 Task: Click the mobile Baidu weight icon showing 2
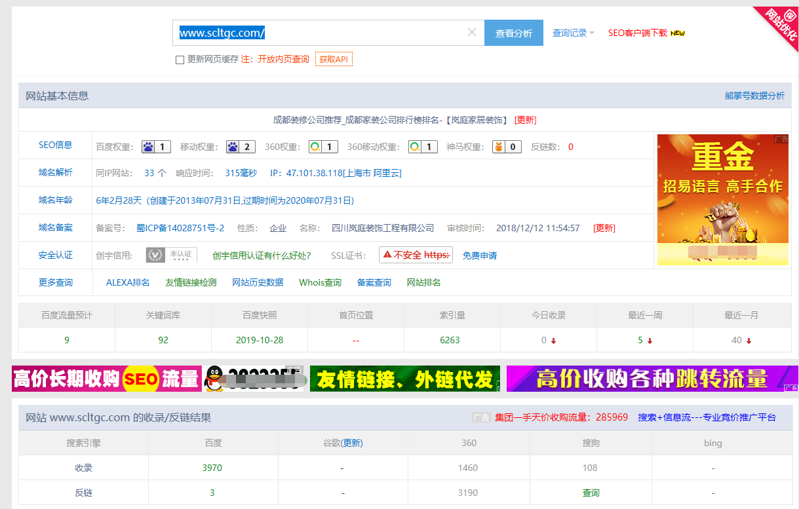point(241,147)
